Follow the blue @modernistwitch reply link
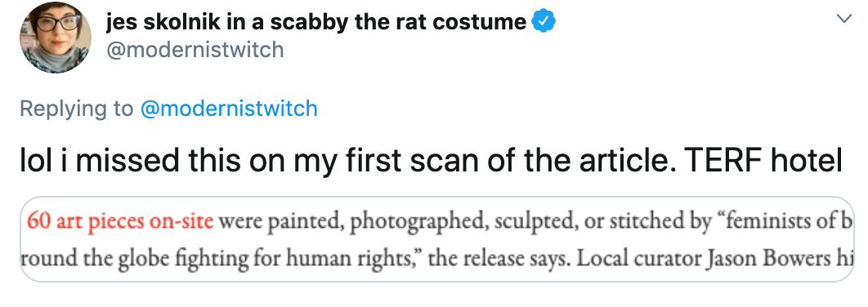 pos(229,109)
